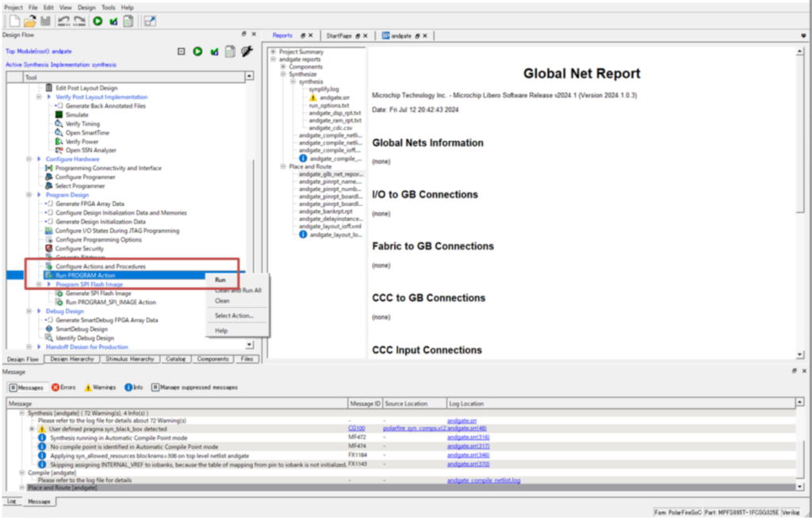Toggle the Errors message filter
The width and height of the screenshot is (812, 519).
(x=63, y=387)
